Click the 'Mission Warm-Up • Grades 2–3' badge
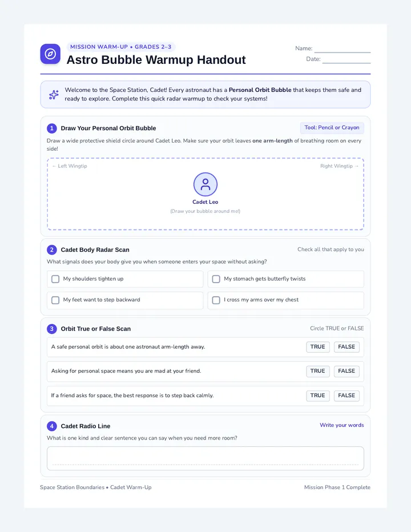This screenshot has width=411, height=532. (x=121, y=47)
